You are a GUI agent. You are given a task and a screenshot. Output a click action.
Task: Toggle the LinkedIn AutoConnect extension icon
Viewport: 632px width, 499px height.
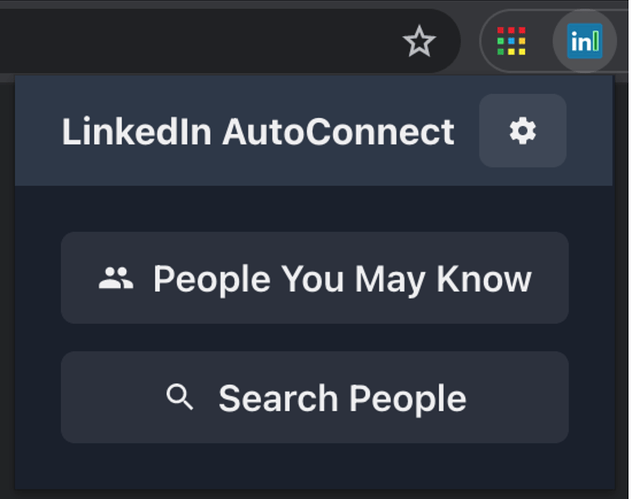tap(584, 41)
